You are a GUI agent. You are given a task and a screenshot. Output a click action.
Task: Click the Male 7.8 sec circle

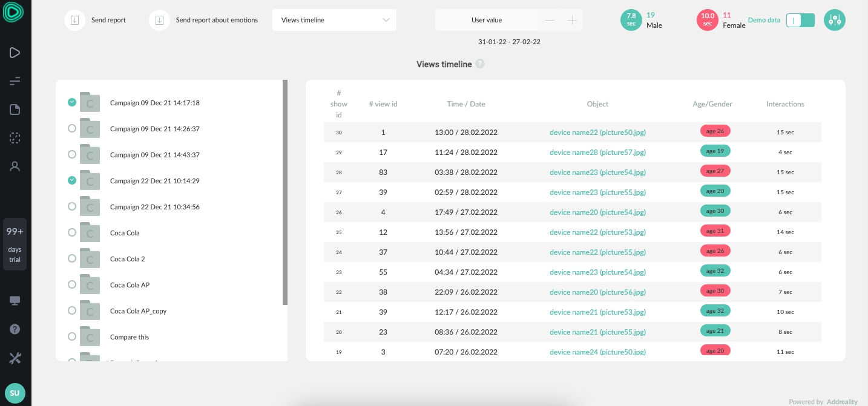631,20
